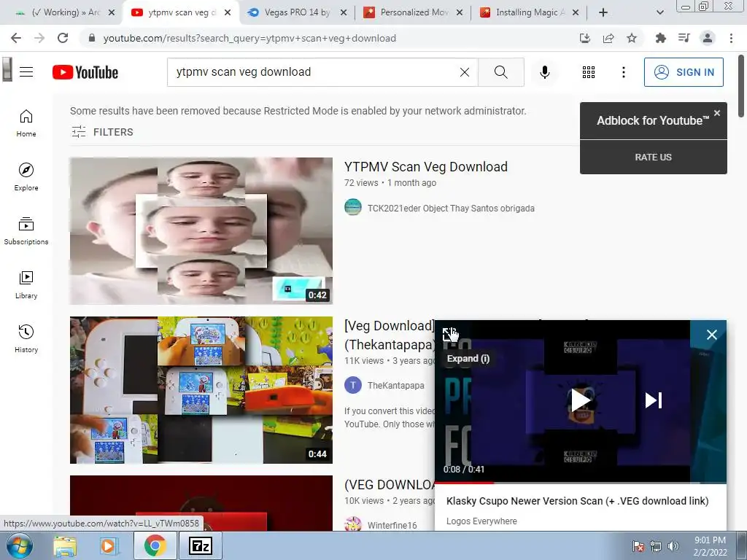The width and height of the screenshot is (747, 560).
Task: Skip to next video in miniplayer
Action: point(653,400)
